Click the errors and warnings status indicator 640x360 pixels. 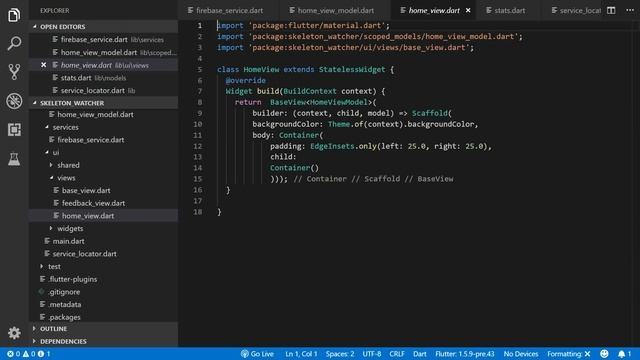[29, 354]
